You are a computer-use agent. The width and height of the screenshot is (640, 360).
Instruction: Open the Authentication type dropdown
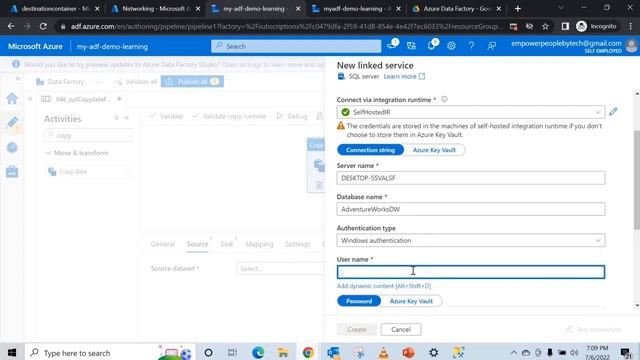[471, 240]
